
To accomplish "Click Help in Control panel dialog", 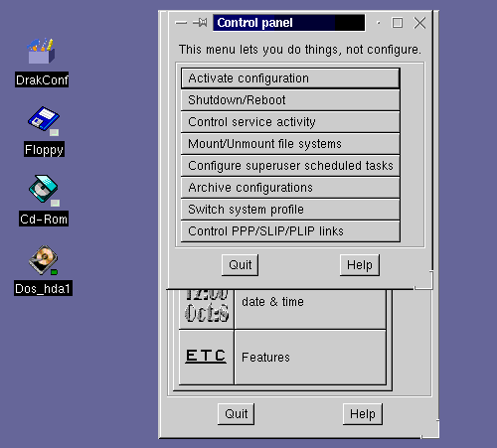I will 360,265.
